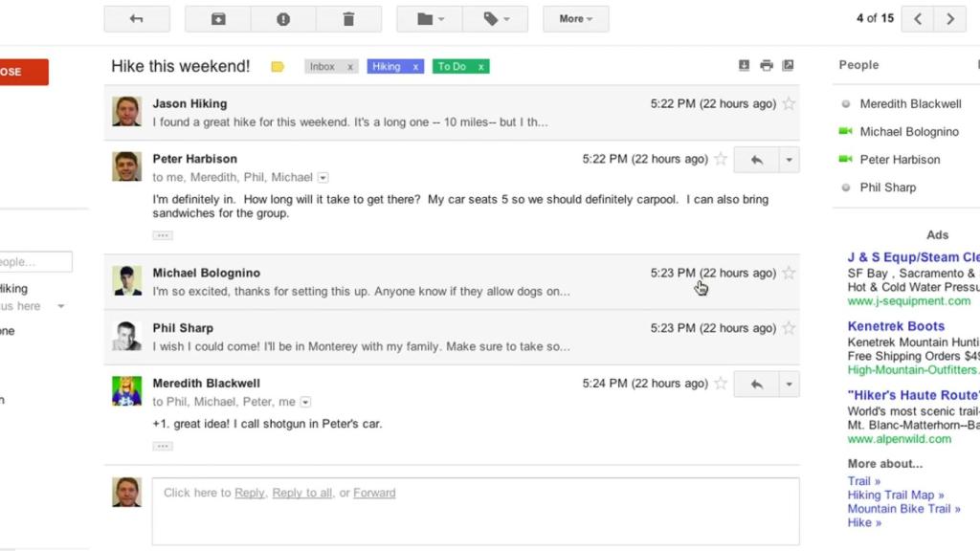Expand all messages in the thread
Image resolution: width=980 pixels, height=551 pixels.
click(745, 65)
